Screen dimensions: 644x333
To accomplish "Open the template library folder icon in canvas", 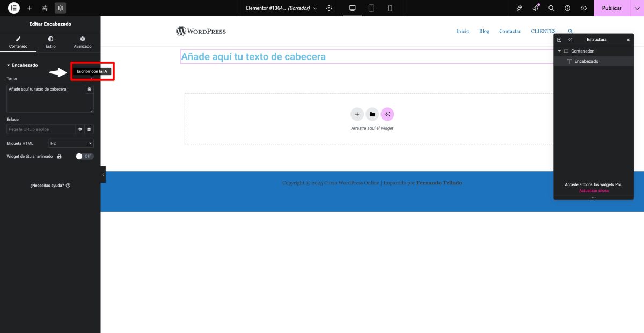I will tap(372, 114).
